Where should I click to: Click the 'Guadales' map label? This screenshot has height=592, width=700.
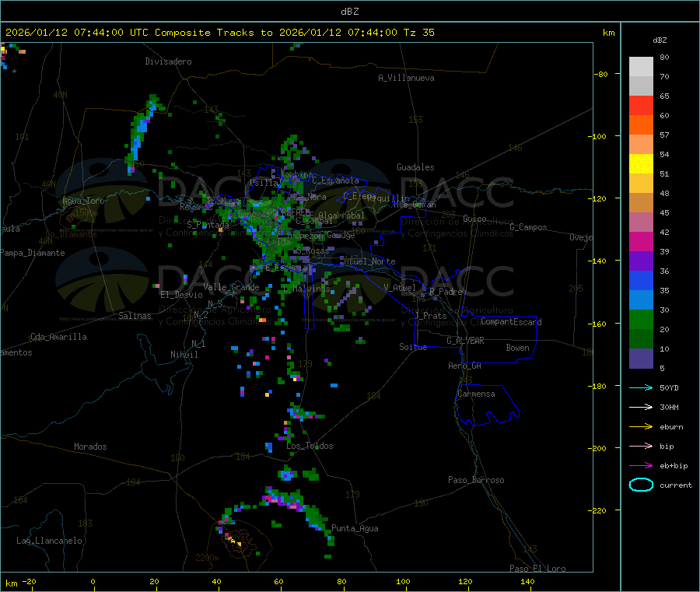415,167
